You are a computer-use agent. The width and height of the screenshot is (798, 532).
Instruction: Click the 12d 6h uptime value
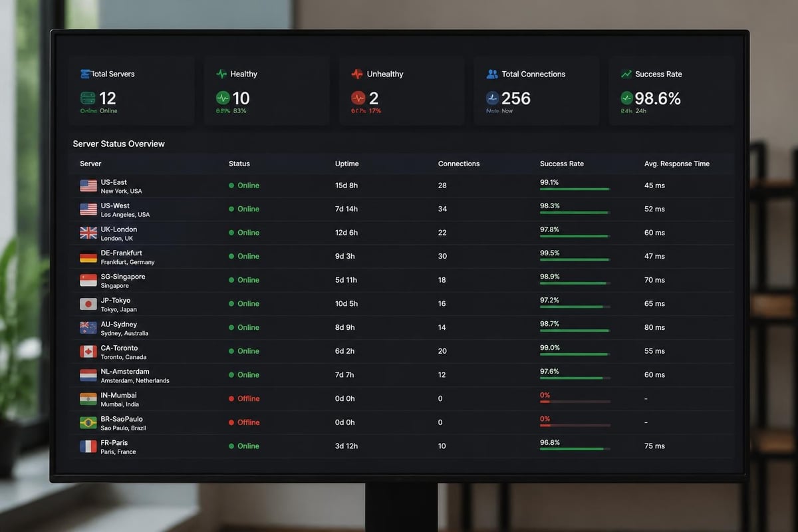(x=346, y=233)
